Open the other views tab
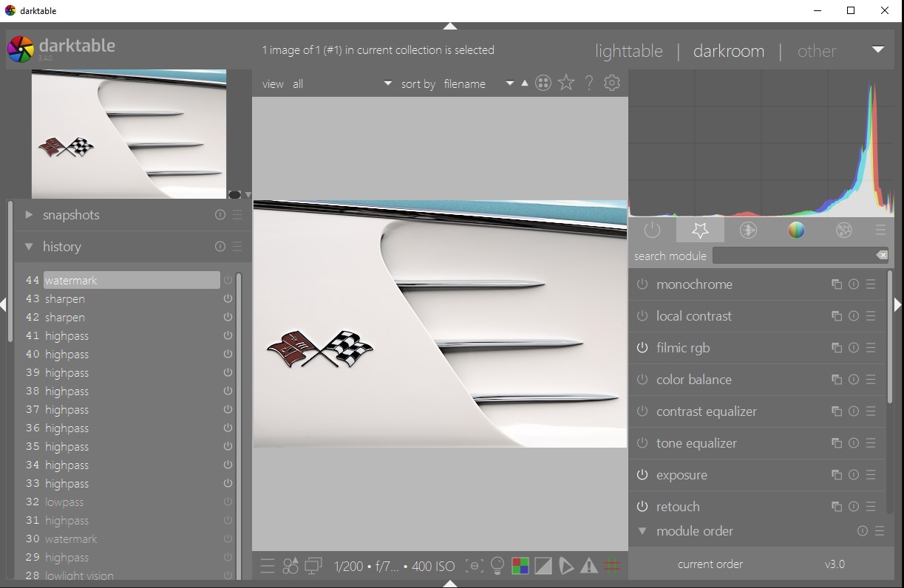Screen dimensions: 904x588 click(817, 51)
